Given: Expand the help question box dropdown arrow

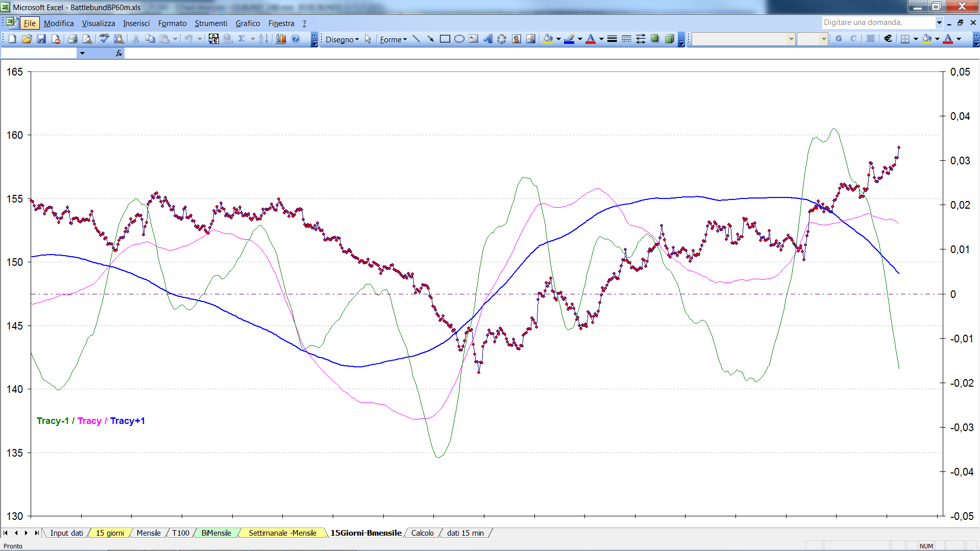Looking at the screenshot, I should [x=939, y=22].
